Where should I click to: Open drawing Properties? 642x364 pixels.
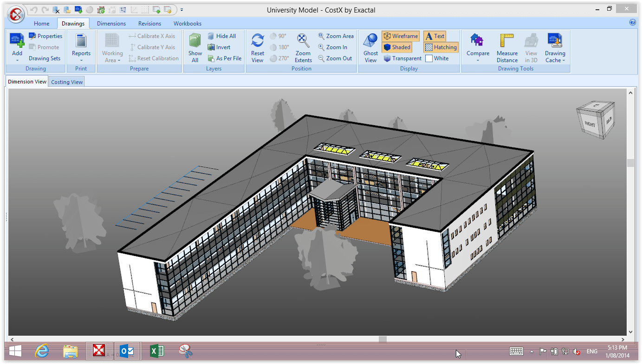45,36
